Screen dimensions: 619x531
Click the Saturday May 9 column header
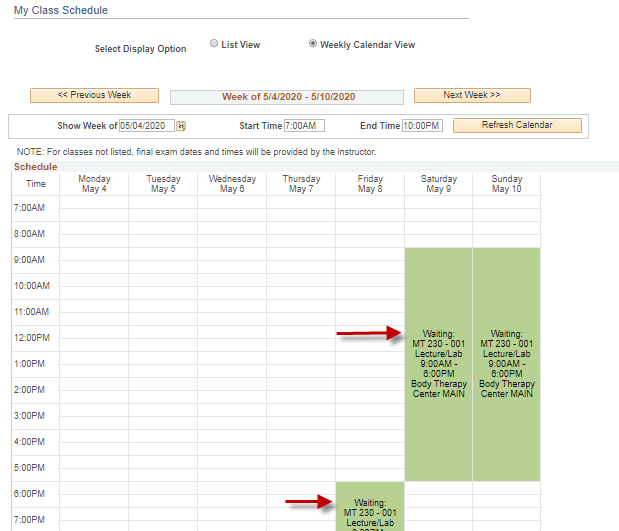click(439, 184)
